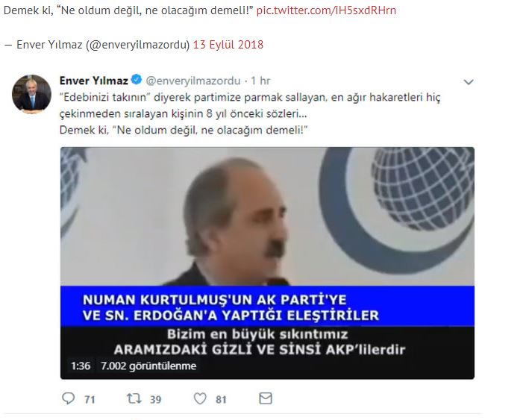Viewport: 526px width, 420px height.
Task: Click the blue video caption banner
Action: (267, 307)
